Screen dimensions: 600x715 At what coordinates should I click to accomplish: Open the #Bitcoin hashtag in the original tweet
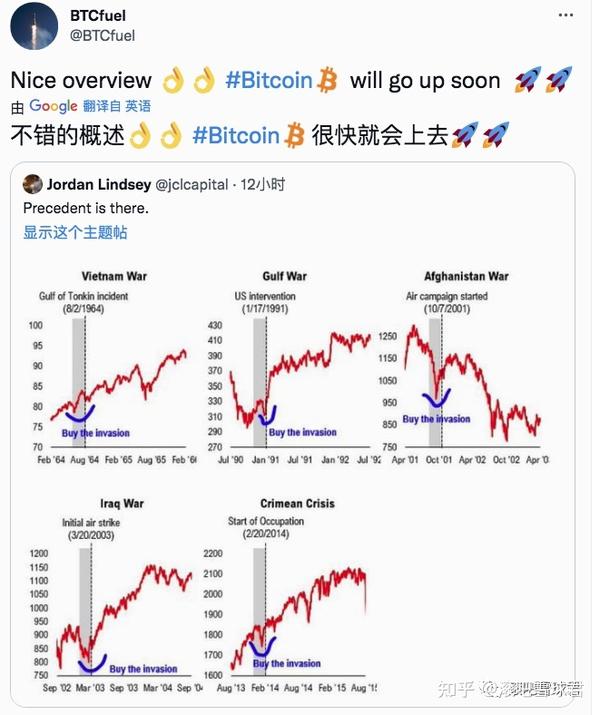(x=269, y=80)
